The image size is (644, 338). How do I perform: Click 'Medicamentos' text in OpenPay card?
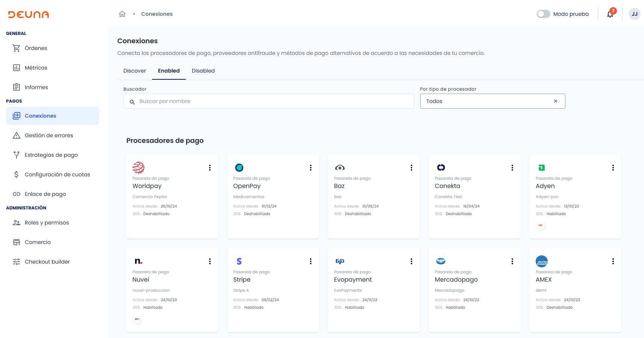(x=249, y=197)
